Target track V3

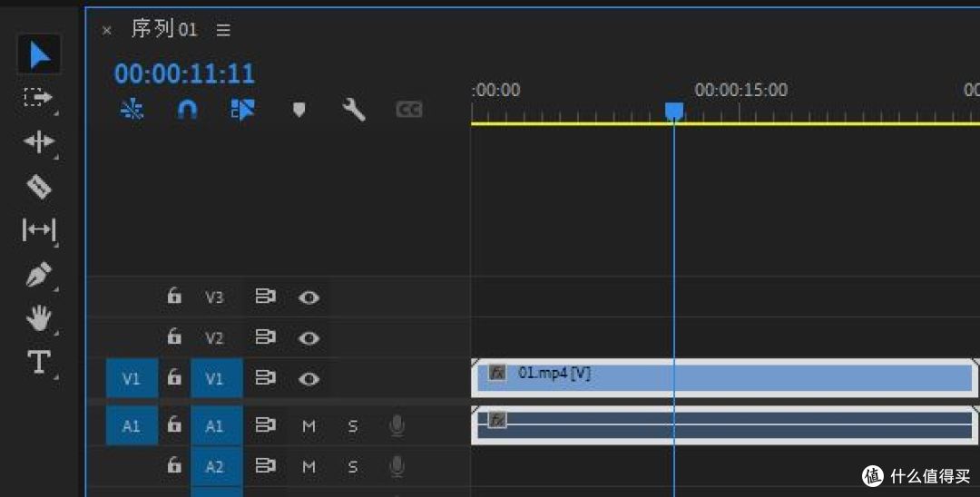214,297
